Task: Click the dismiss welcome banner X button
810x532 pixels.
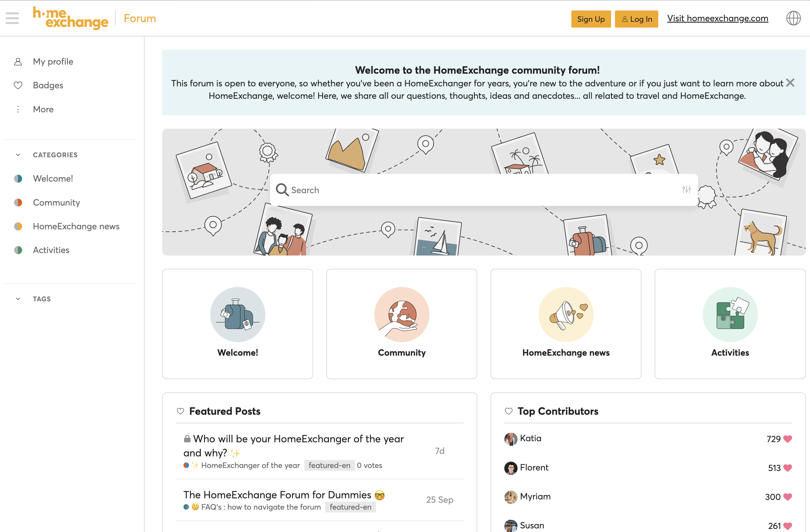Action: click(791, 83)
